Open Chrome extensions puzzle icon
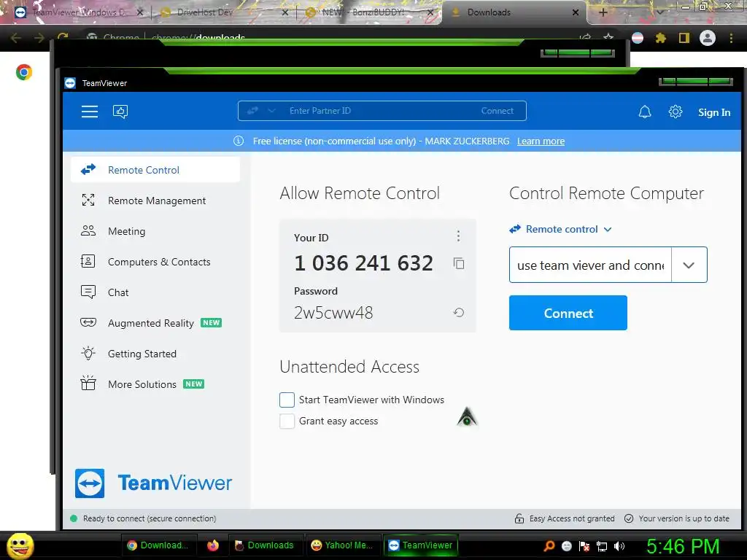The width and height of the screenshot is (747, 560). pyautogui.click(x=660, y=38)
